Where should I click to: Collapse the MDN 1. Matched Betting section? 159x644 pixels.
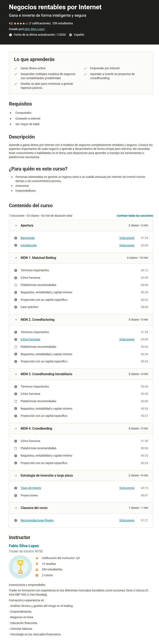(x=16, y=258)
